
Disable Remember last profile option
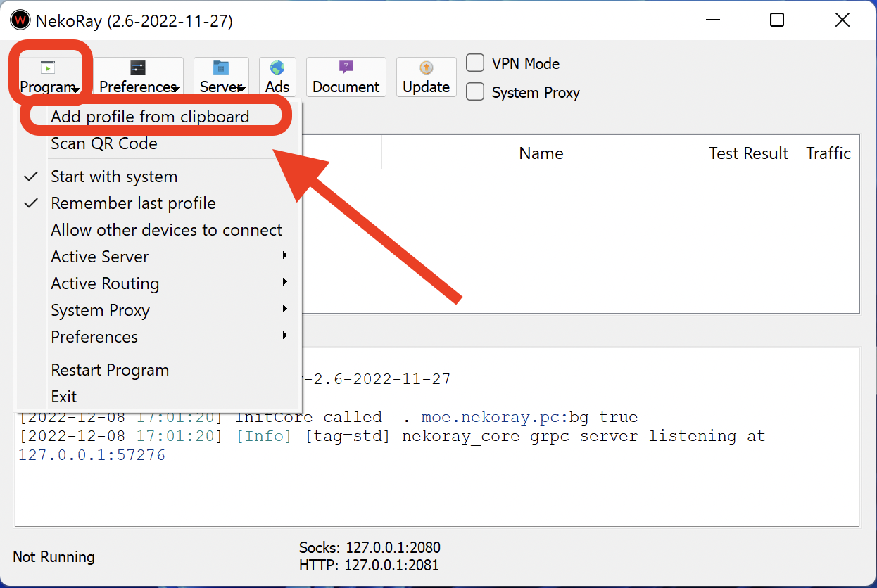point(133,203)
